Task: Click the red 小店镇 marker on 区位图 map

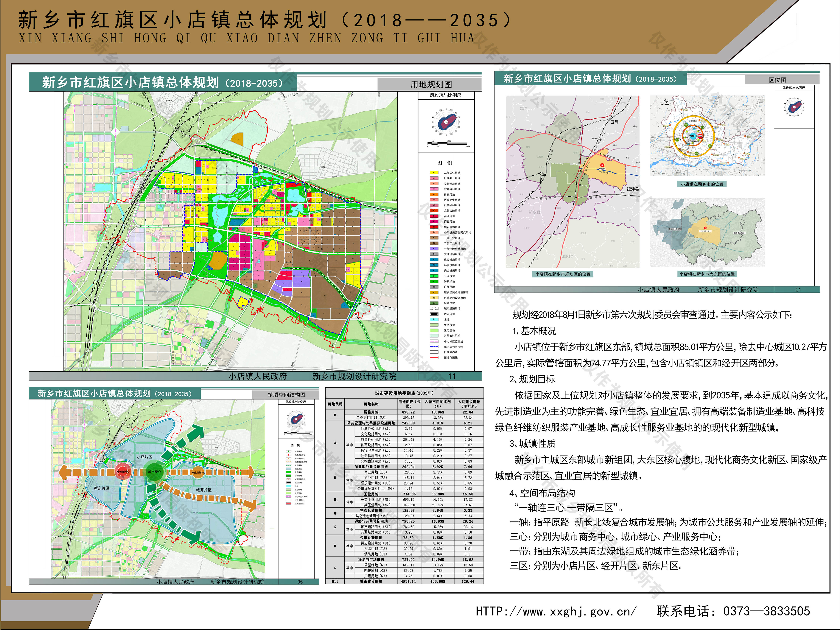Action: (x=602, y=165)
